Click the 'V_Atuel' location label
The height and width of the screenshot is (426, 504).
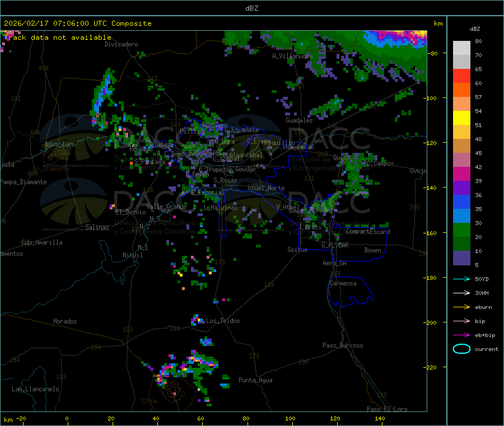coord(288,207)
